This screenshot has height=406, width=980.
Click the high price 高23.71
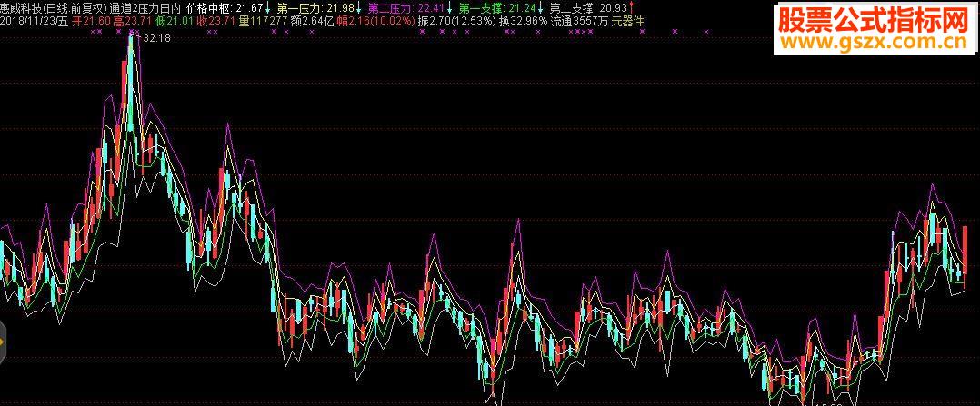point(134,21)
